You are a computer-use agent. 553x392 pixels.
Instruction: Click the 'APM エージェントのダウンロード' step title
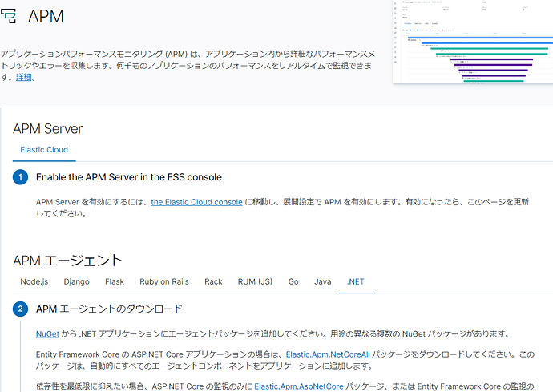109,309
